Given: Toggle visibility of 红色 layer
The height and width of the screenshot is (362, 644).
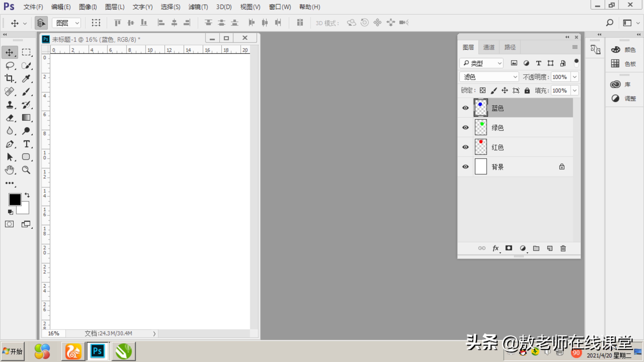Looking at the screenshot, I should click(x=465, y=147).
